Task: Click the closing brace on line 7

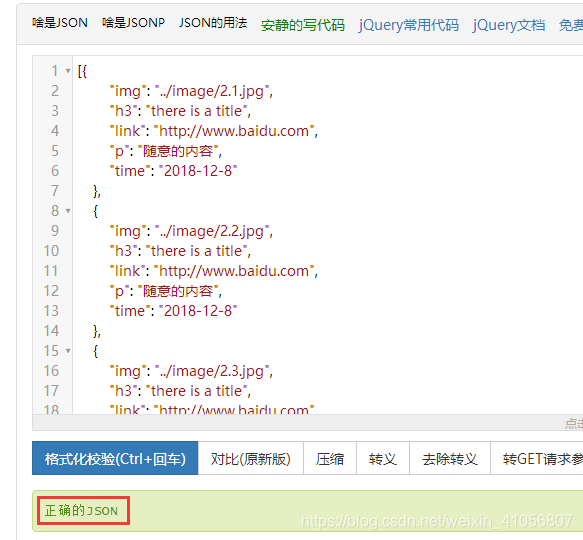Action: point(97,191)
